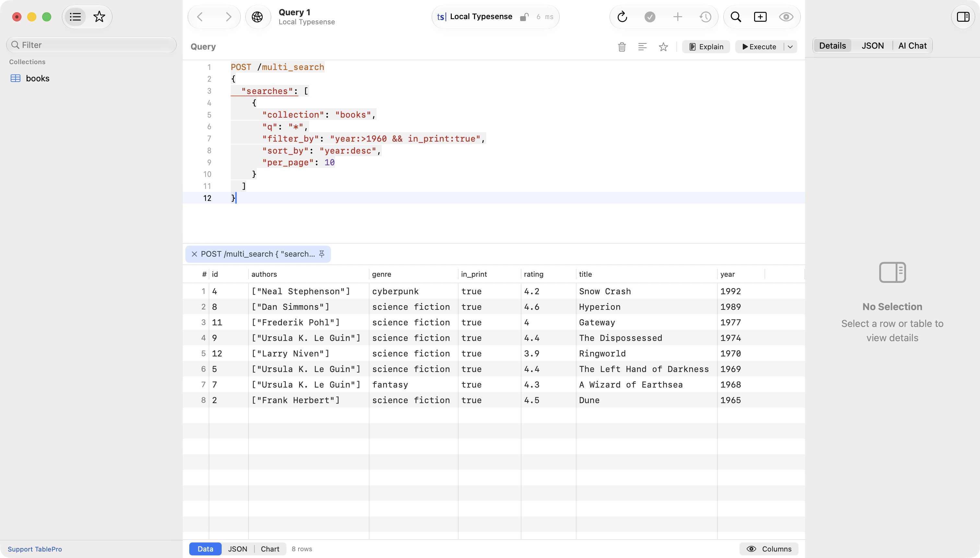Click "The Left Hand of Darkness" cell
The image size is (980, 558).
click(x=647, y=369)
